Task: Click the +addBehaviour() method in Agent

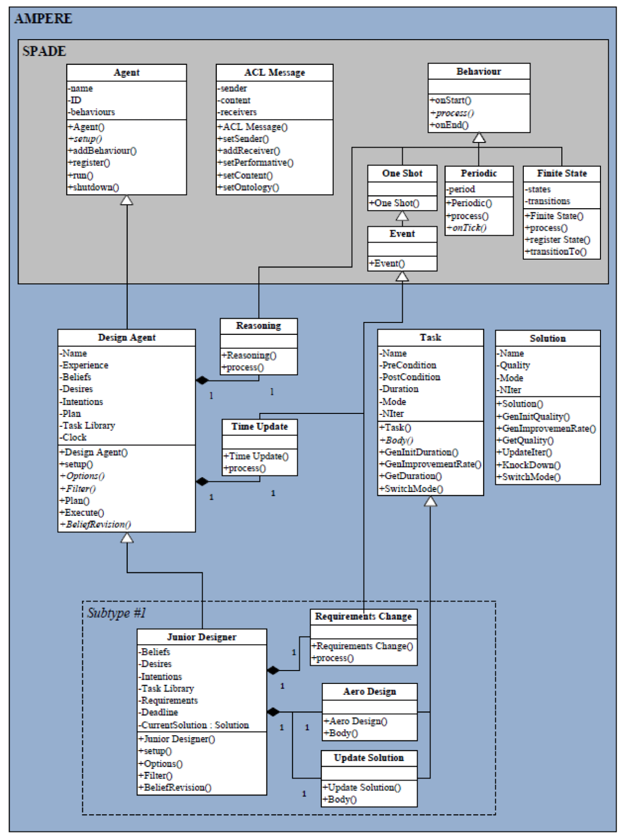Action: click(x=102, y=151)
